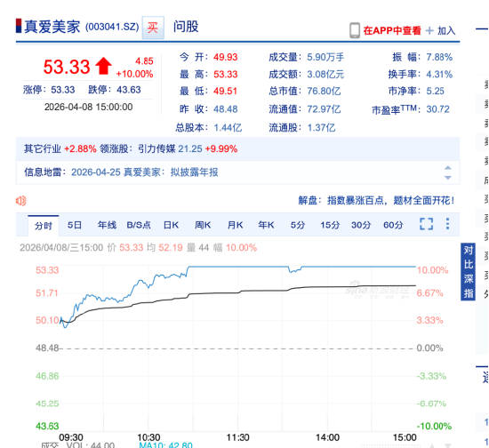Viewport: 489px width, 448px height.
Task: Click the 今开 value 49.93
Action: tap(226, 57)
